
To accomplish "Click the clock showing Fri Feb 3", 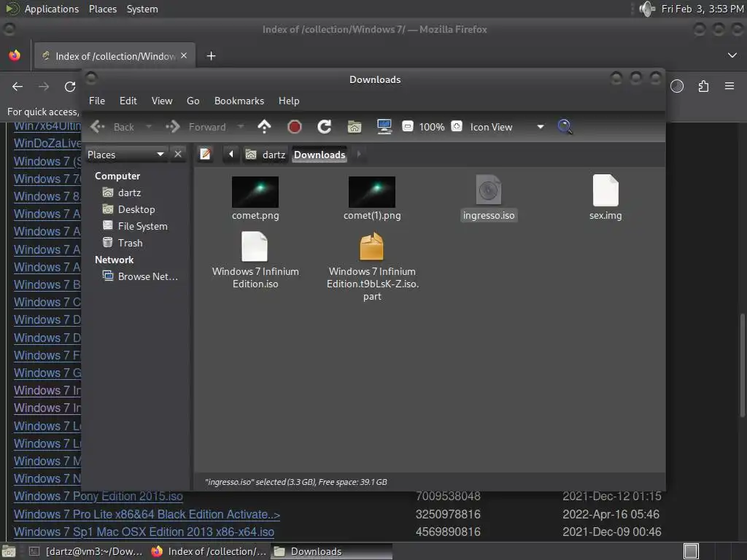I will [703, 9].
